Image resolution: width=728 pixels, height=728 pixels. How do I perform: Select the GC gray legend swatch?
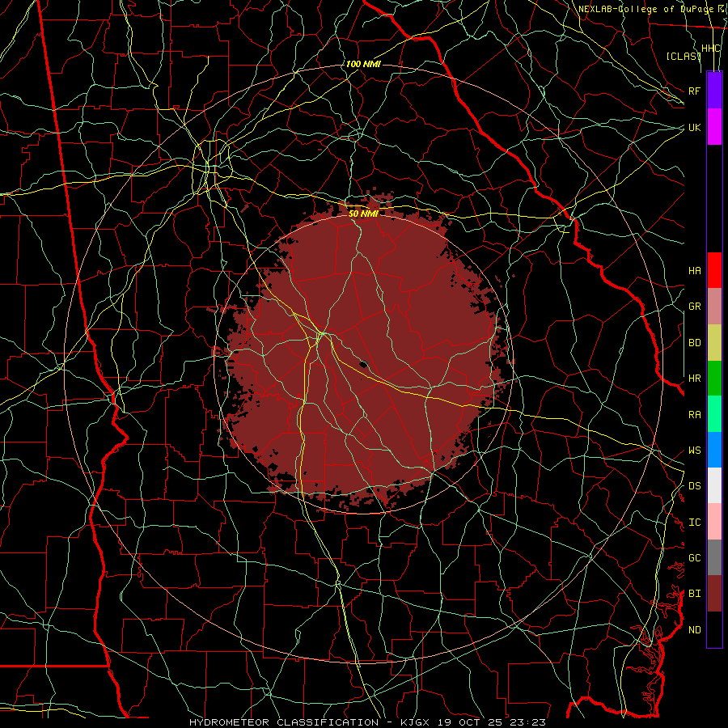714,557
